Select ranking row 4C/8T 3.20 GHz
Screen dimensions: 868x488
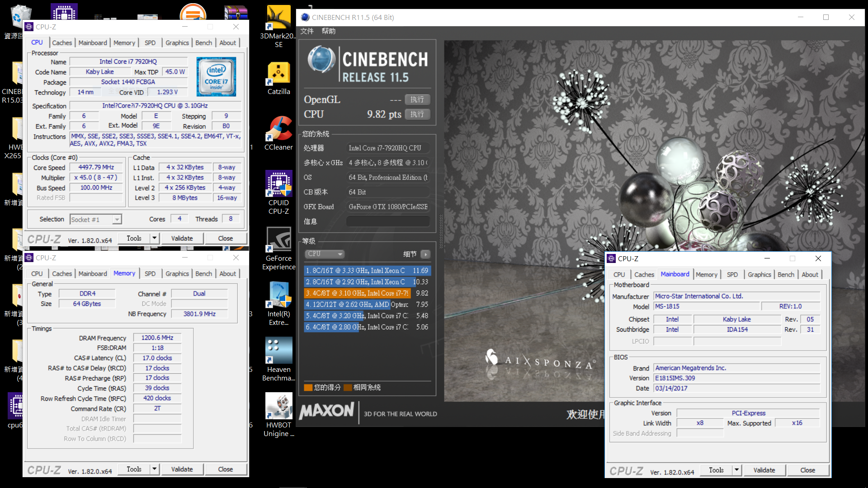click(367, 316)
